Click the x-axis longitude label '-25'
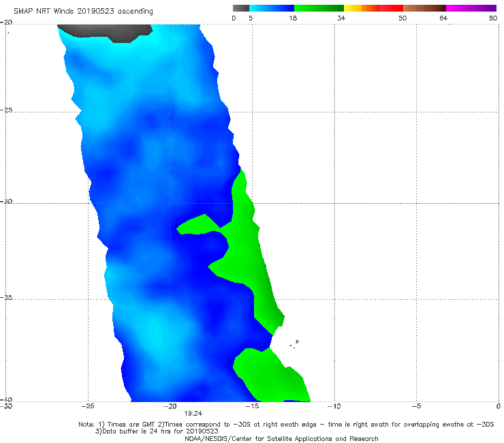This screenshot has width=504, height=443. 88,406
